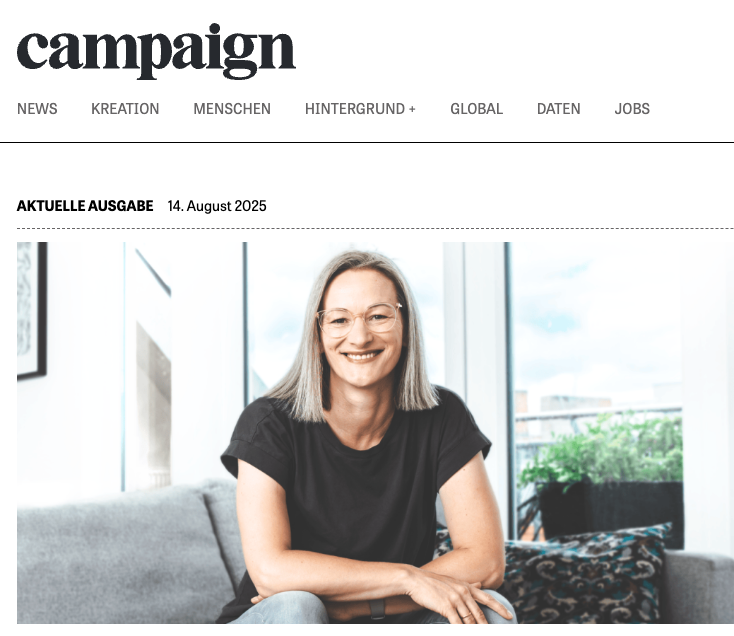The image size is (734, 636).
Task: Click the campaign logo
Action: pyautogui.click(x=156, y=51)
